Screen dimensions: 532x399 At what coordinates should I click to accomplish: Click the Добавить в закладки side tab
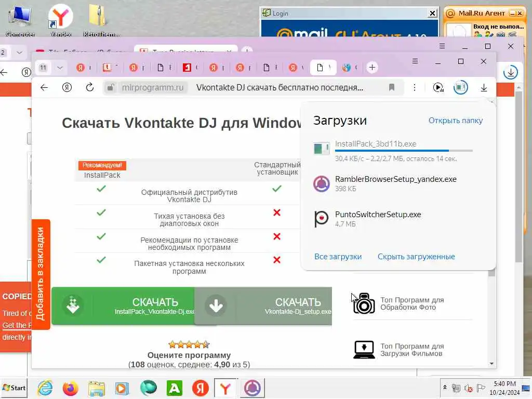(41, 274)
